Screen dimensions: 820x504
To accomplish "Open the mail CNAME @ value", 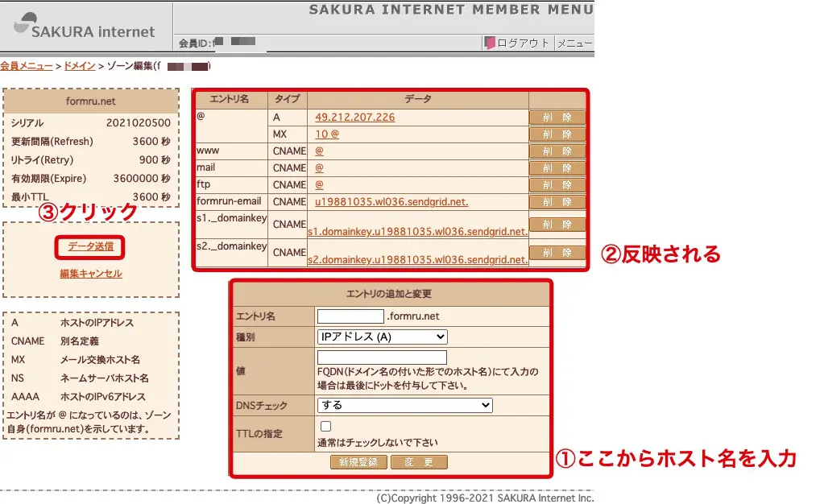I will 319,167.
